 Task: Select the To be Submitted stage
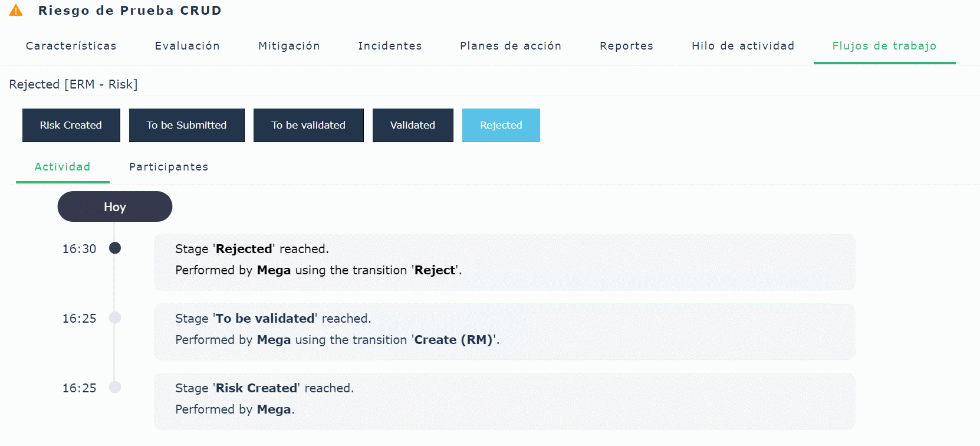187,125
